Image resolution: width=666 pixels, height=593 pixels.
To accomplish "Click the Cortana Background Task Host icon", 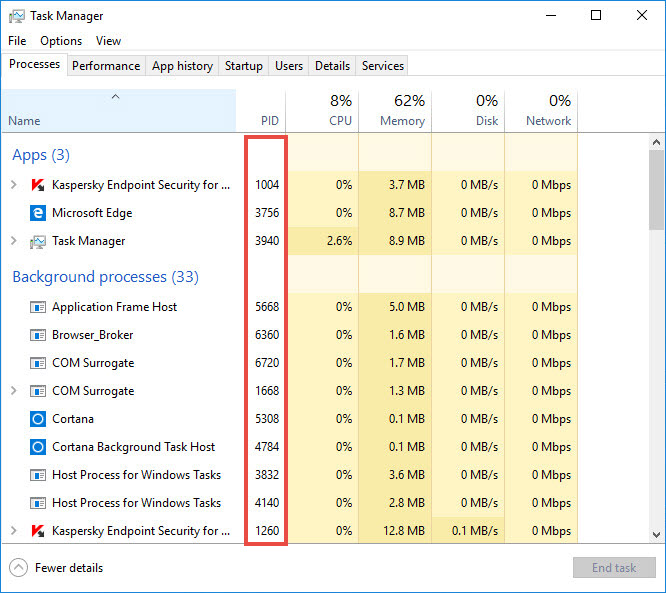I will 38,447.
